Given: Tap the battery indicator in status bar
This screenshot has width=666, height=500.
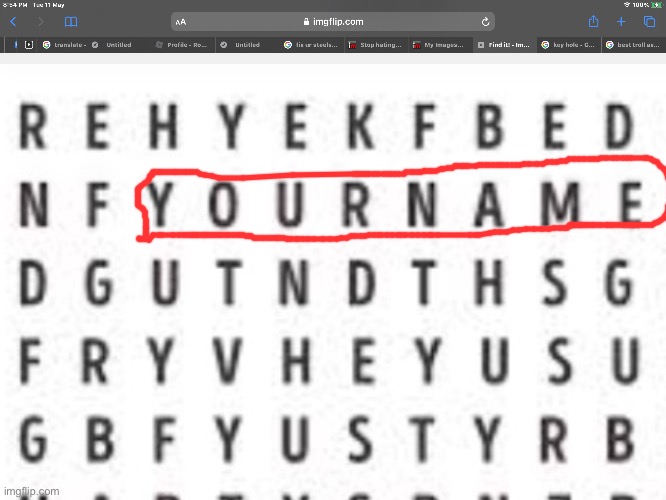Looking at the screenshot, I should coord(650,4).
